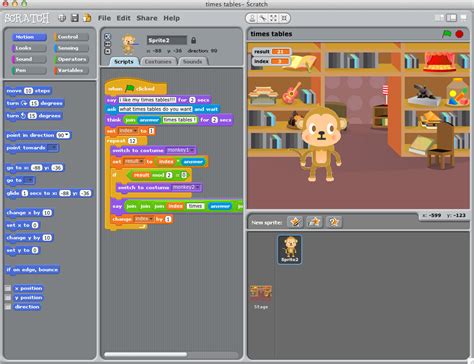Image resolution: width=474 pixels, height=364 pixels.
Task: Select the Sensing block category
Action: pyautogui.click(x=71, y=48)
